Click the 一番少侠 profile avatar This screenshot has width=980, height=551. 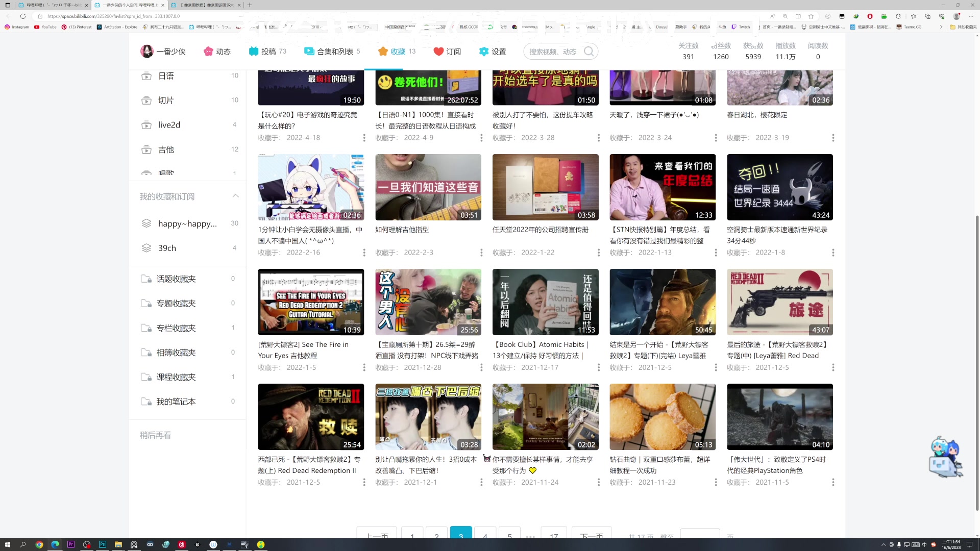coord(147,51)
